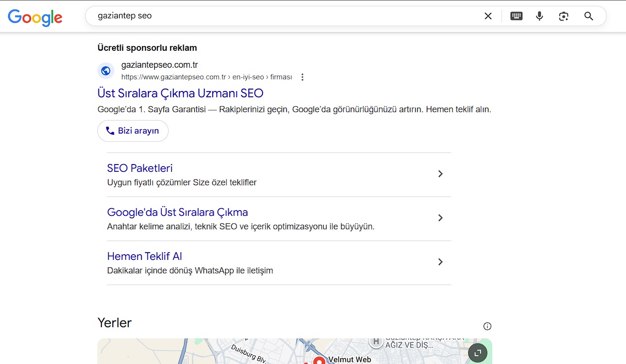Open the info icon next to Yerler
The height and width of the screenshot is (364, 626).
pyautogui.click(x=487, y=326)
